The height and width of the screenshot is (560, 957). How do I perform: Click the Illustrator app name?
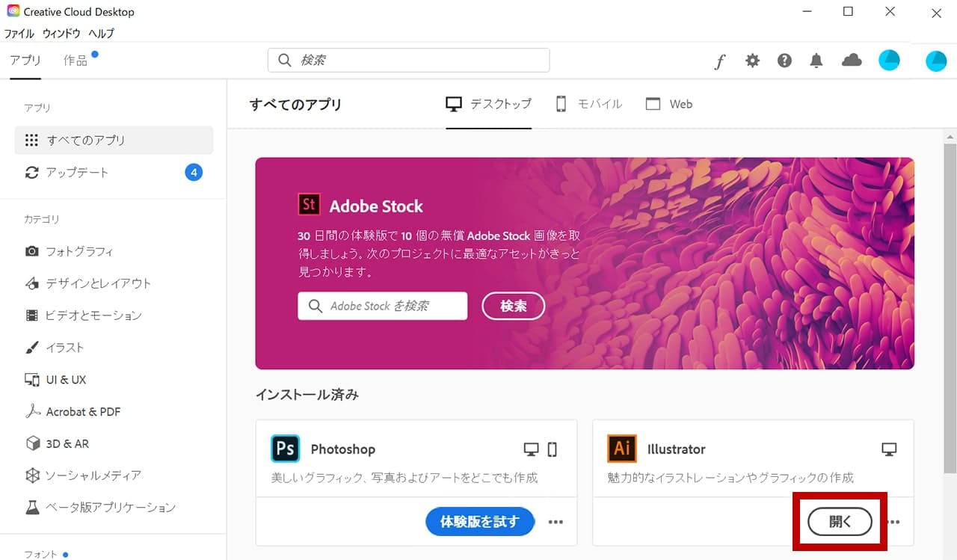[677, 449]
